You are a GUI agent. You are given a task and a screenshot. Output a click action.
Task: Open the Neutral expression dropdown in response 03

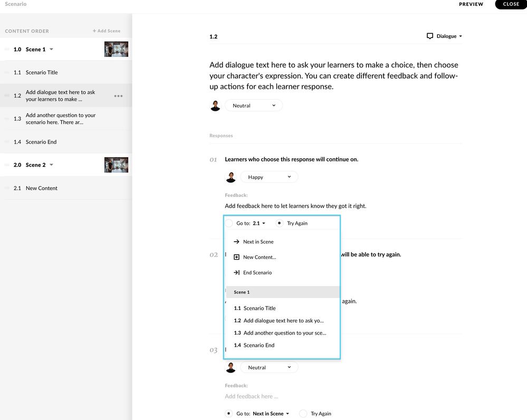(x=269, y=368)
